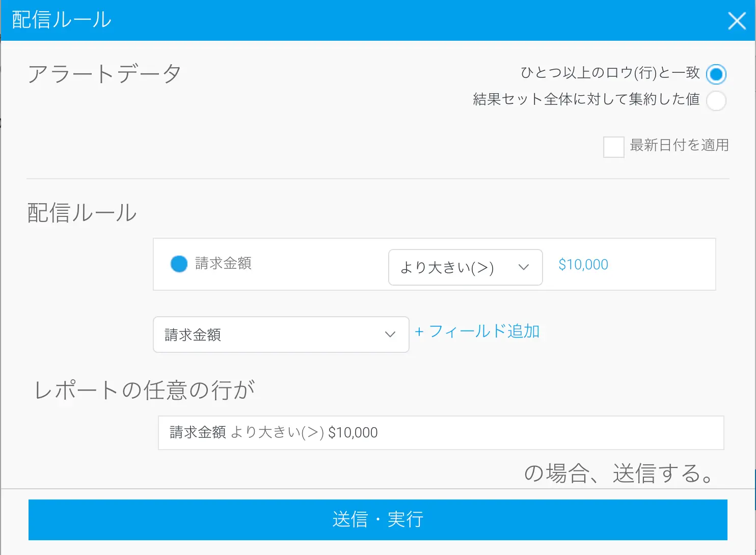Click the 結果セット全体に対して集約した値 label text
756x555 pixels.
[586, 99]
